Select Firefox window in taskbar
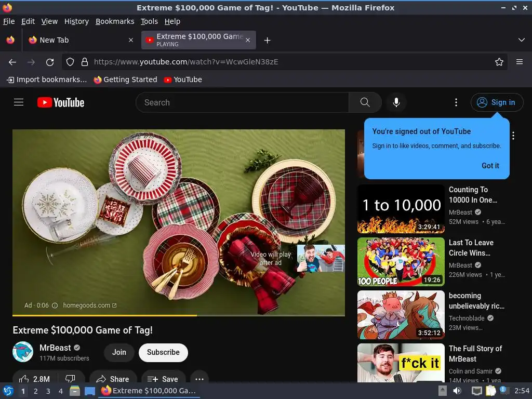Screen dimensions: 532x399 click(x=149, y=391)
